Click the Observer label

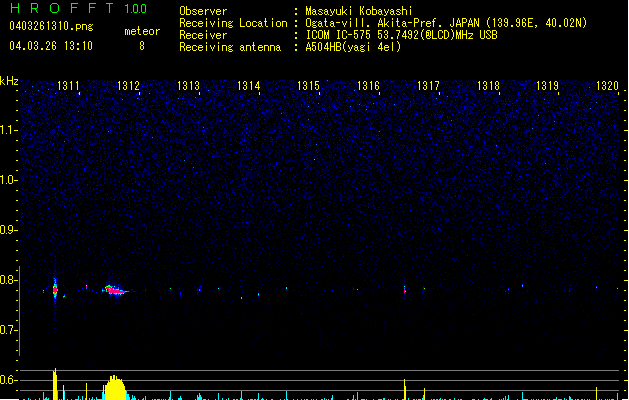click(x=203, y=11)
